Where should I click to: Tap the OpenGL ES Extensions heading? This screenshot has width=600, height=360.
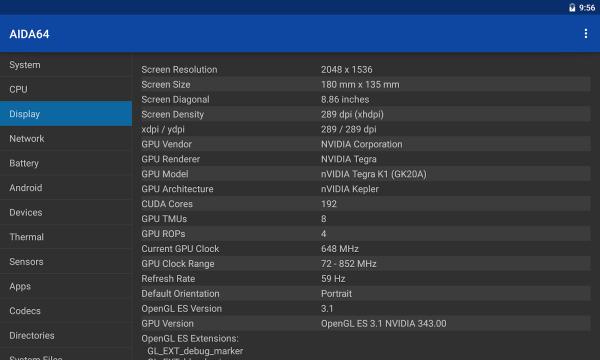tap(190, 339)
